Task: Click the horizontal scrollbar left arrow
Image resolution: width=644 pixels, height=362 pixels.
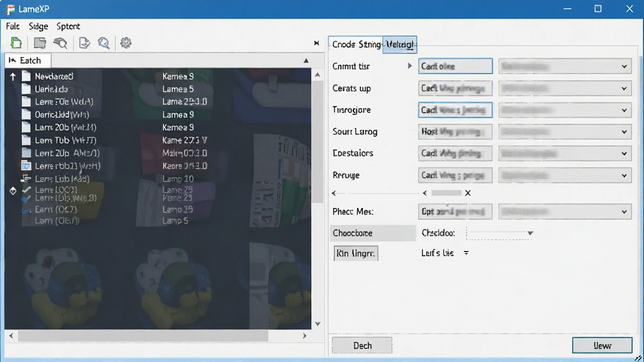Action: pyautogui.click(x=11, y=336)
